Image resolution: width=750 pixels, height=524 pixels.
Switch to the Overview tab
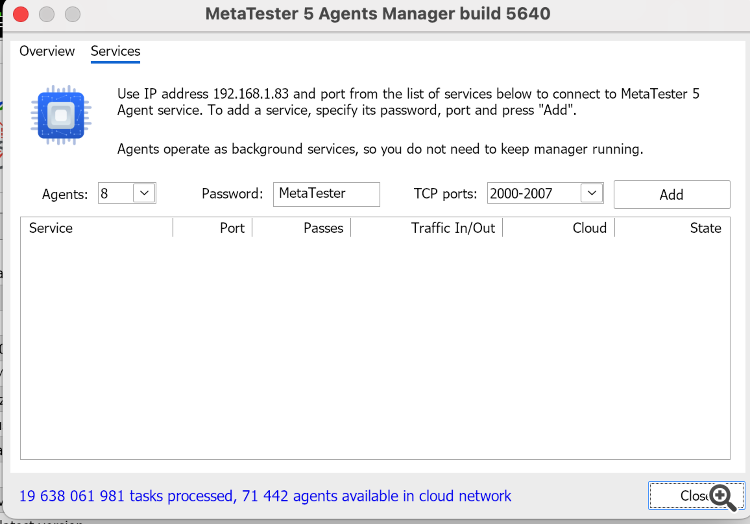click(47, 51)
